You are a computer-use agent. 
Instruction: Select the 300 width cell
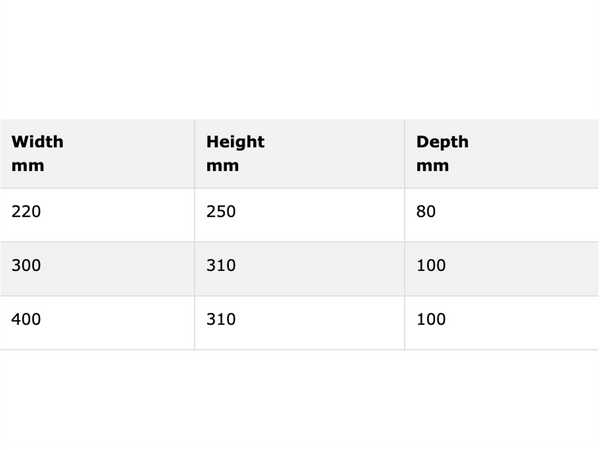(97, 269)
